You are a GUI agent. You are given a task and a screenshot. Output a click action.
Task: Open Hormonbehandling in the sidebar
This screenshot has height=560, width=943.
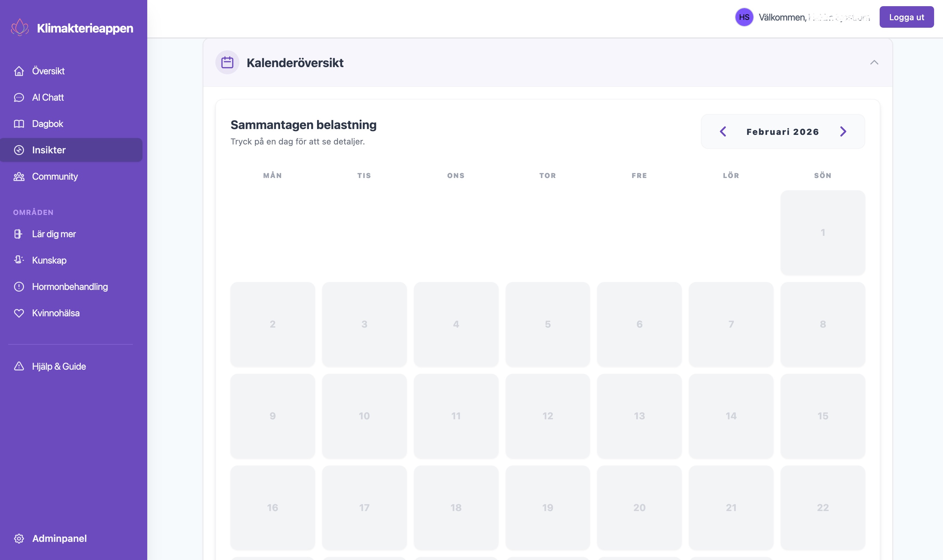tap(70, 287)
